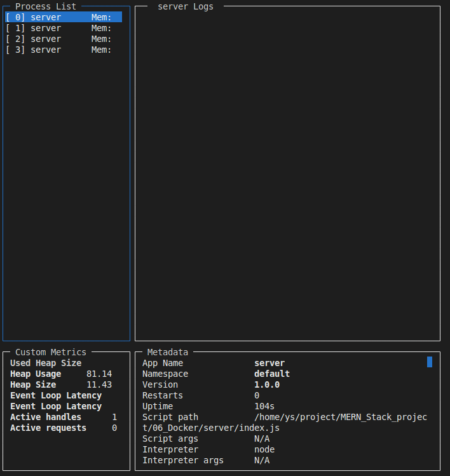This screenshot has height=476, width=450.
Task: Select process [ 3] server row
Action: [x=64, y=50]
